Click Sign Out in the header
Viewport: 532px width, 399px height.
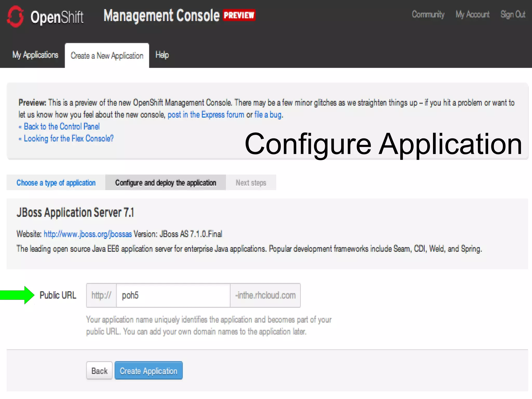click(x=513, y=14)
